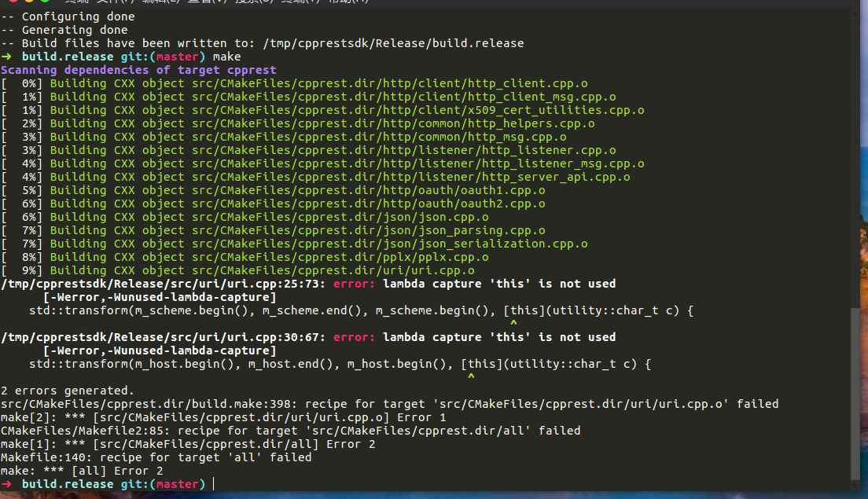The width and height of the screenshot is (868, 499).
Task: Click the http_client.cpp.o build line
Action: point(295,83)
